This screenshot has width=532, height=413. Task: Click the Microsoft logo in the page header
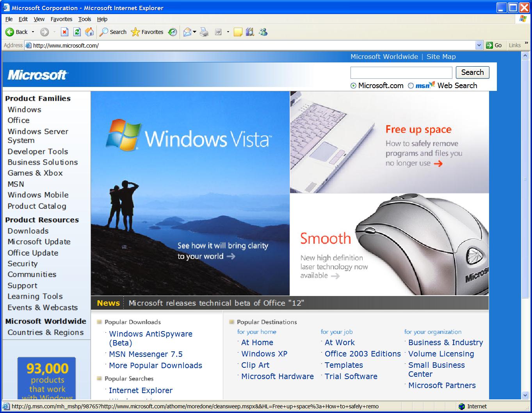[37, 74]
